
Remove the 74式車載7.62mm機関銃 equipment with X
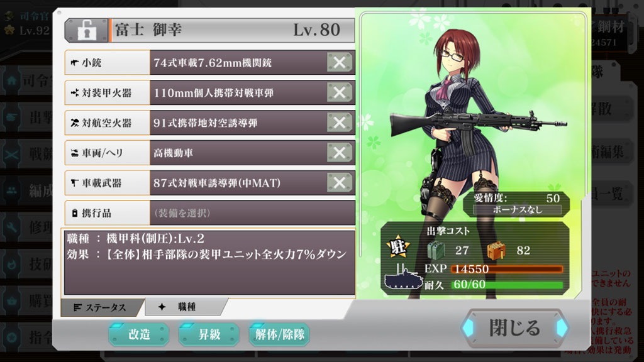(340, 62)
